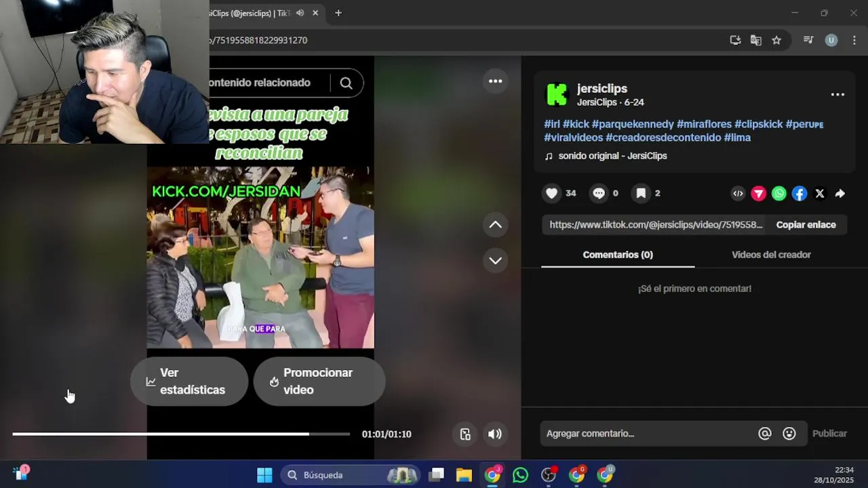Open Task View on the taskbar

tap(437, 475)
